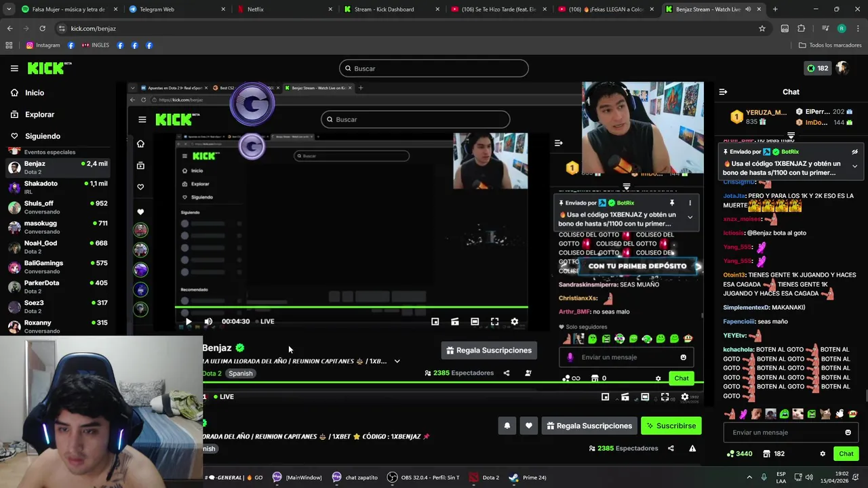Open the Dota 2 taskbar app
The height and width of the screenshot is (488, 868).
point(484,477)
